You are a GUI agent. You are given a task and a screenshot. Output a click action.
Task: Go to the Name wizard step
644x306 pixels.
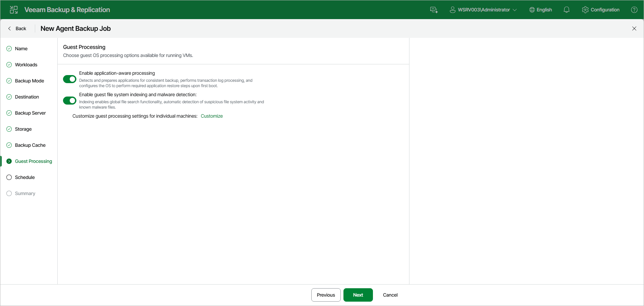click(x=21, y=49)
